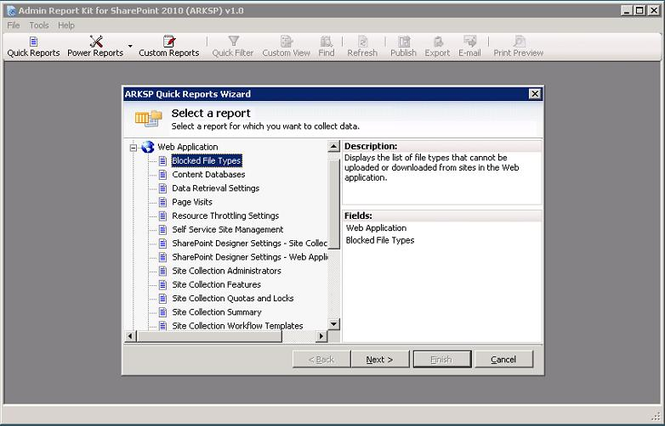Open the File menu

[x=14, y=25]
